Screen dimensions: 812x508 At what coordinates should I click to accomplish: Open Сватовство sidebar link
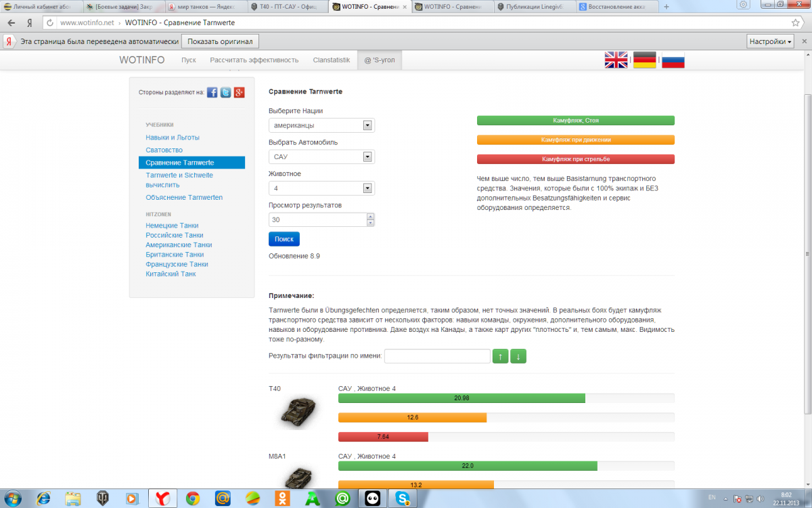coord(164,150)
